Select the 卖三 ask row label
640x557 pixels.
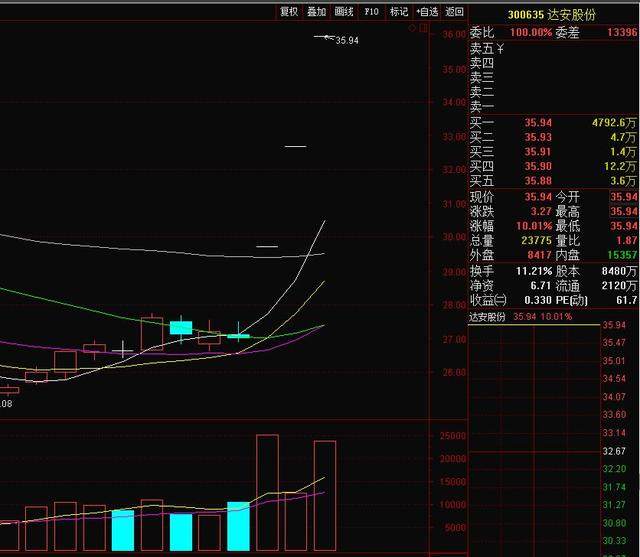click(482, 78)
